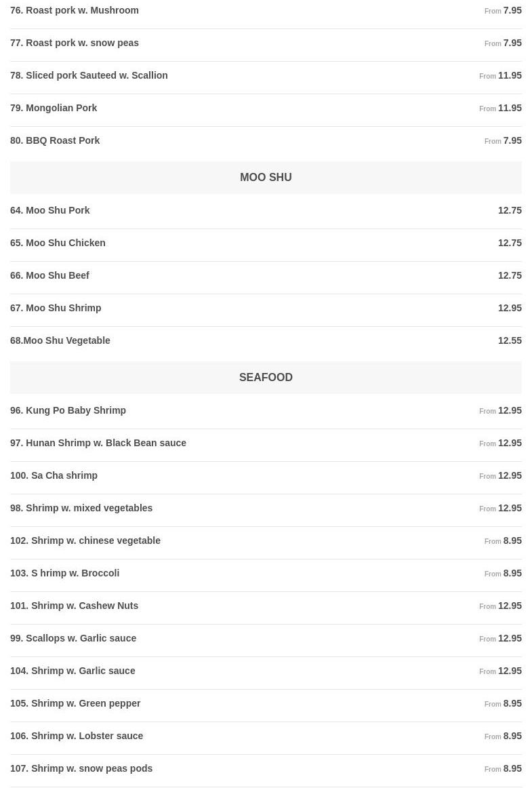
Task: Open 101. Shrimp w. Cashew Nuts
Action: (x=74, y=606)
